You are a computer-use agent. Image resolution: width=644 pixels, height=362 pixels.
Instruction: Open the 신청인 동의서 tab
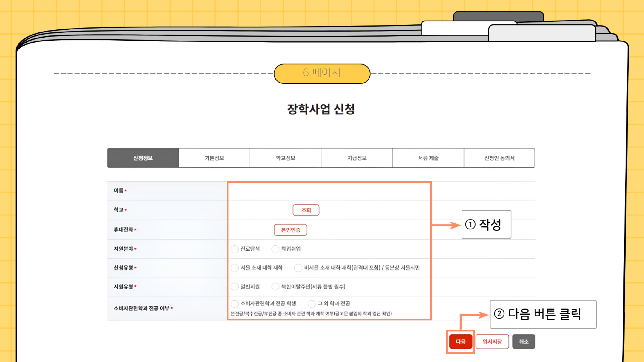pyautogui.click(x=499, y=158)
